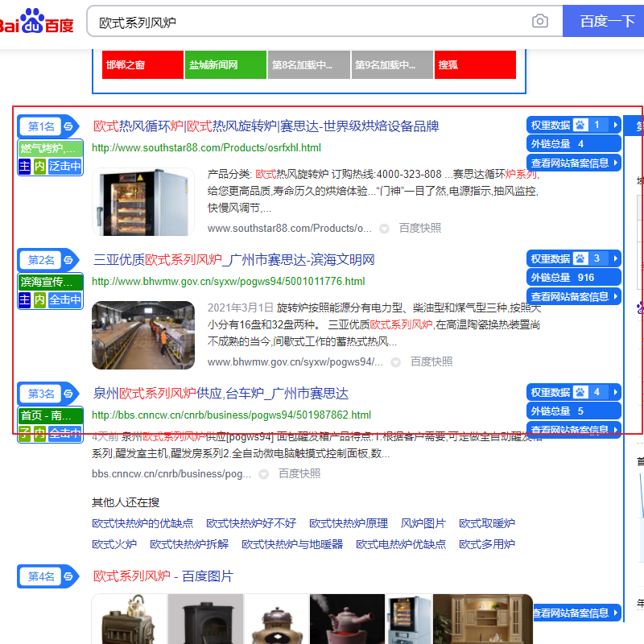Open steaming teapot image thumbnail

pyautogui.click(x=347, y=618)
